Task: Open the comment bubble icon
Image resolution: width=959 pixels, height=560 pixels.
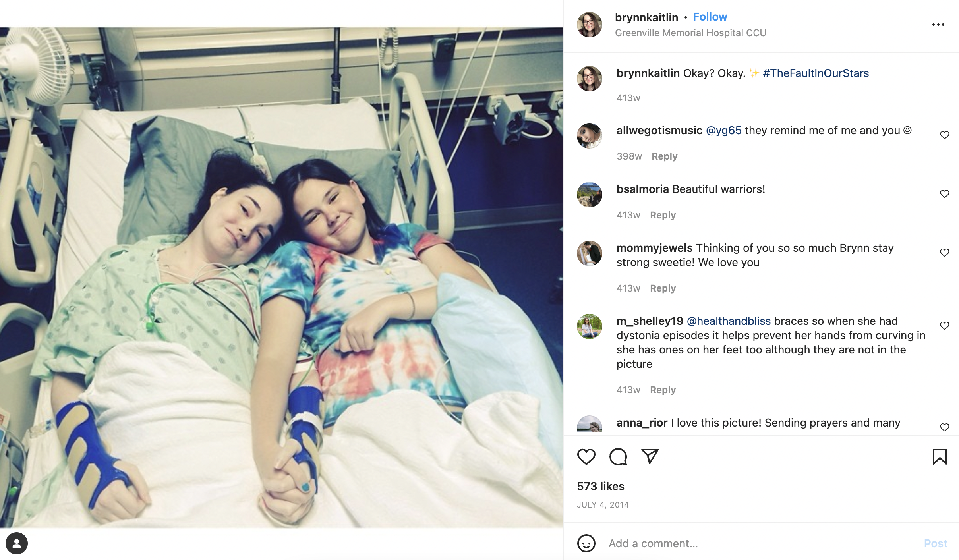Action: click(618, 457)
